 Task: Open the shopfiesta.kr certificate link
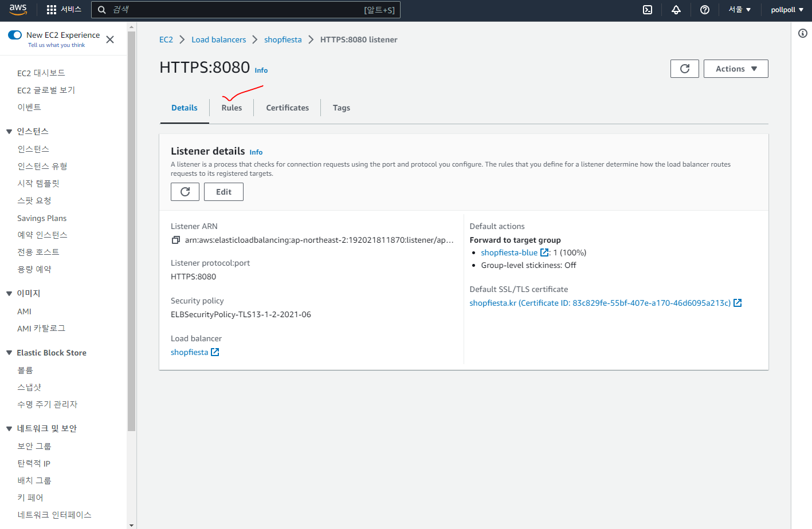point(600,303)
